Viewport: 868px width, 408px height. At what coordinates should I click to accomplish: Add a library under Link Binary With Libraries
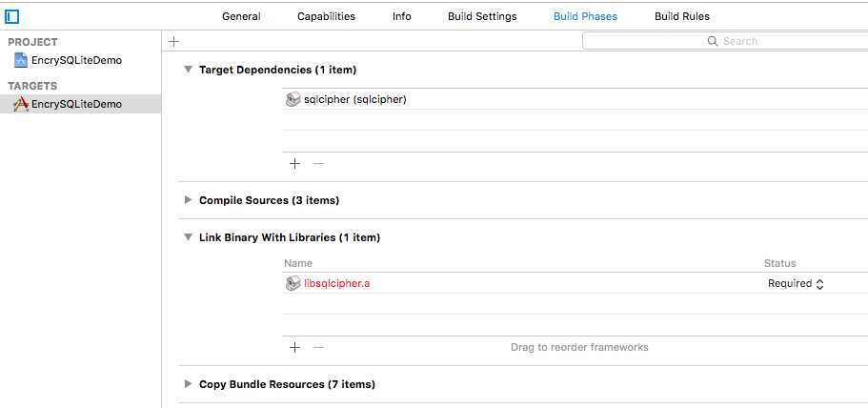coord(294,348)
